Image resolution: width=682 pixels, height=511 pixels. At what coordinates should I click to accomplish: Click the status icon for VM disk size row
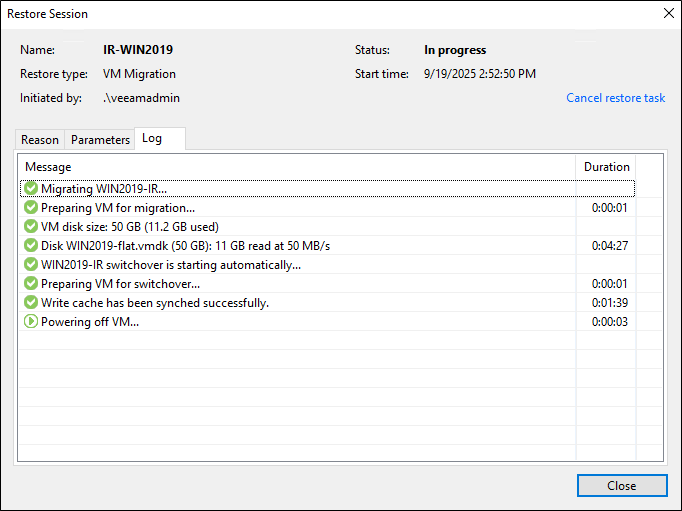[31, 227]
